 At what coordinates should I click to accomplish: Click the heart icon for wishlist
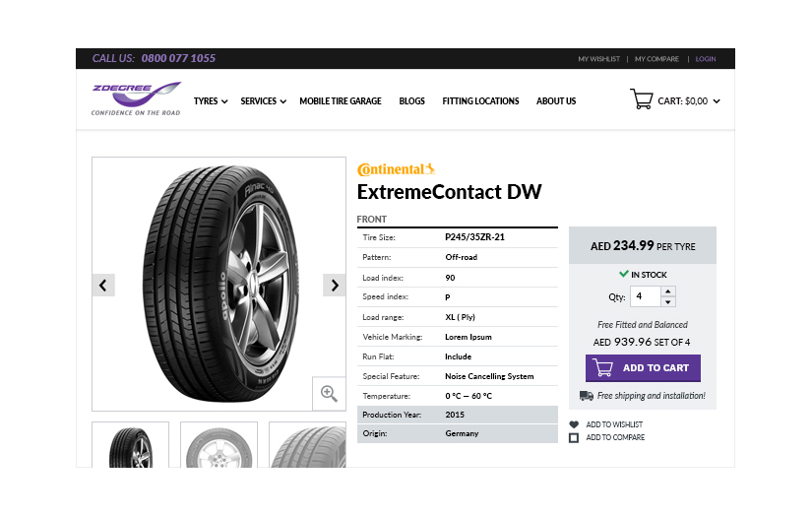(574, 424)
